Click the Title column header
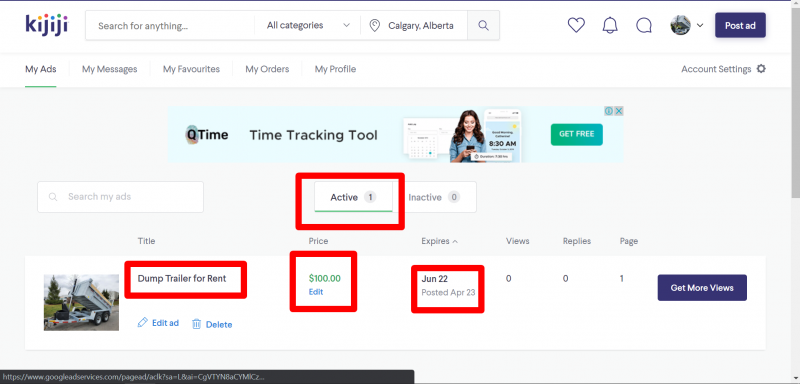Screen dimensions: 800x384 [x=146, y=241]
